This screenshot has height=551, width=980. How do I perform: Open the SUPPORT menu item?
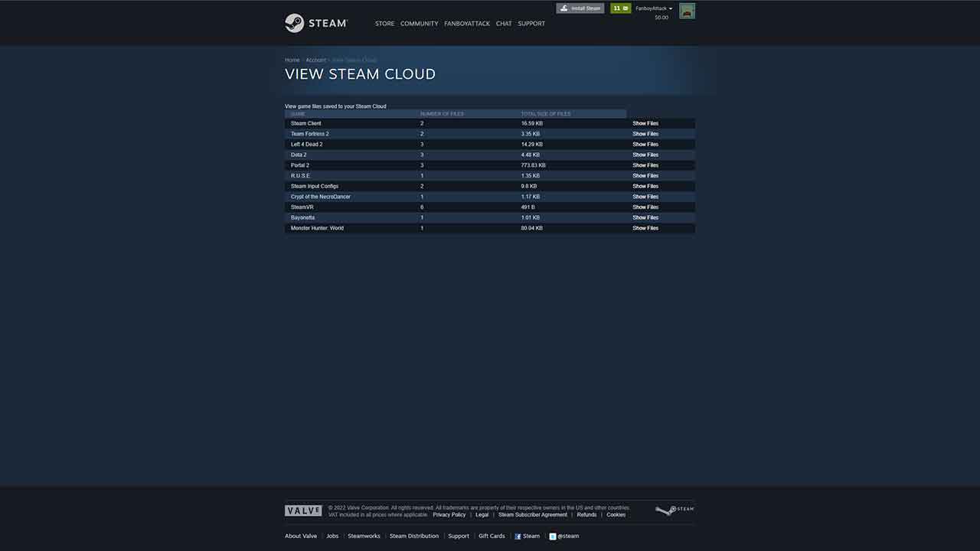531,23
